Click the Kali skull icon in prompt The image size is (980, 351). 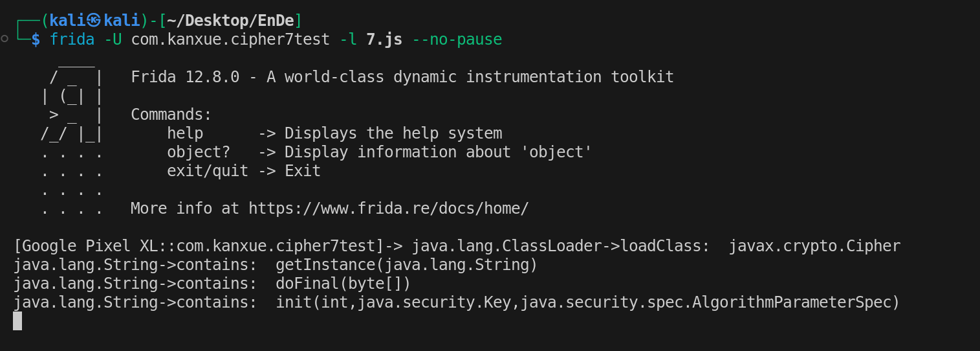pos(94,20)
